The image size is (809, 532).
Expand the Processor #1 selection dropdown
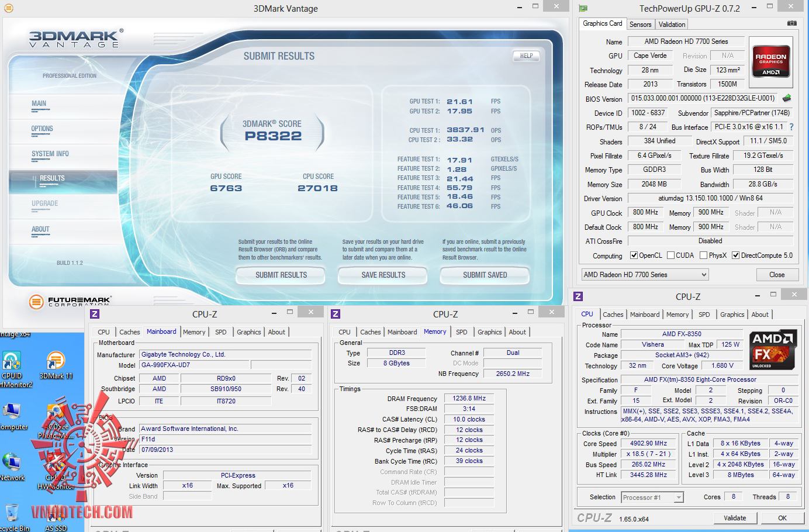click(652, 498)
